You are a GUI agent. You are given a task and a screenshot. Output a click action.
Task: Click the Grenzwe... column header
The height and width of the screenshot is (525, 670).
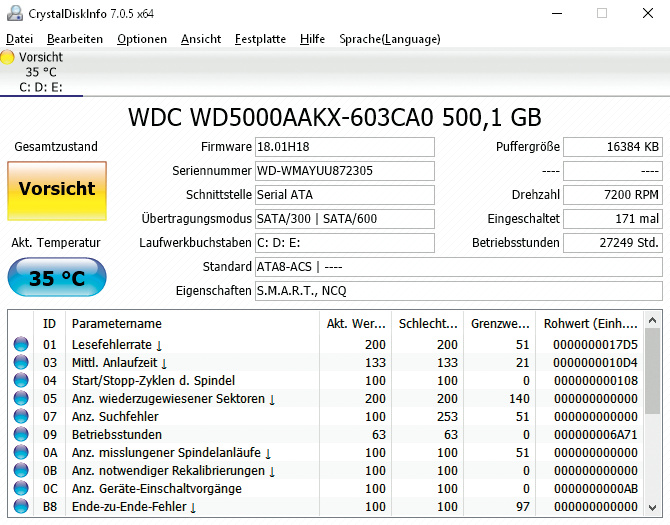point(500,323)
